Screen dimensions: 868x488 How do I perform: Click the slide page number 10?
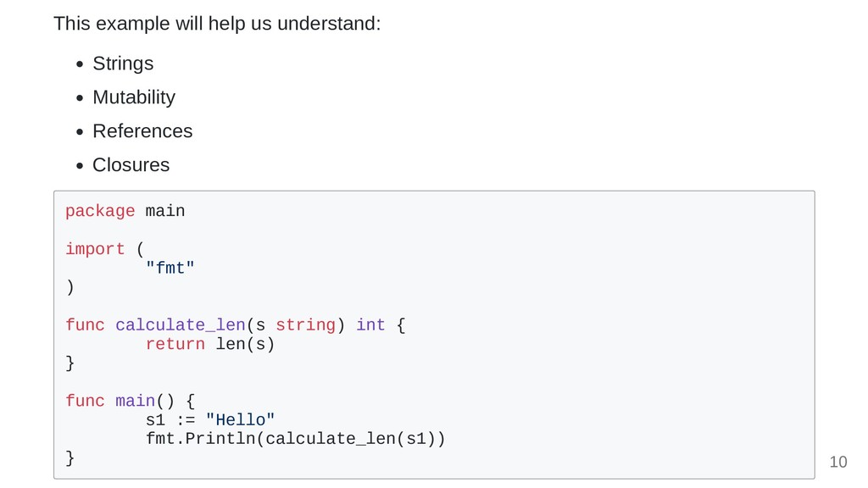coord(838,462)
